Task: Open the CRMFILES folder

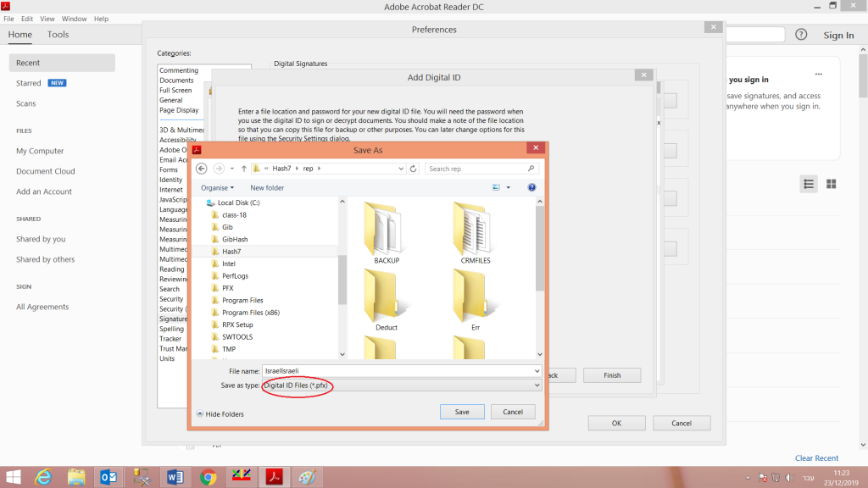Action: point(475,232)
